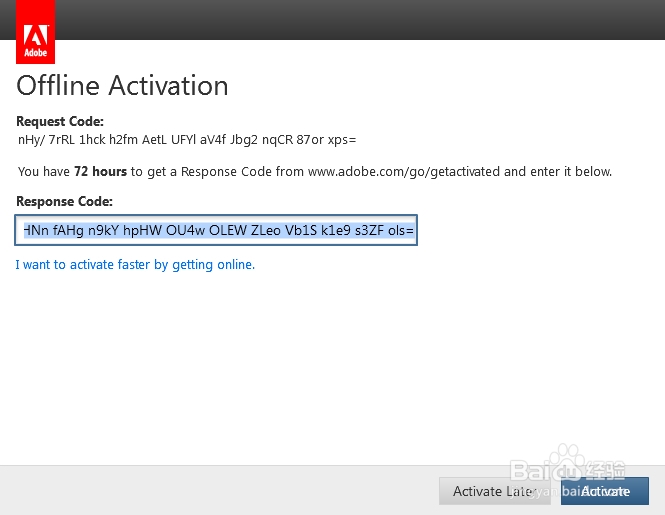Open the activate faster by getting online link
Image resolution: width=665 pixels, height=515 pixels.
tap(135, 265)
